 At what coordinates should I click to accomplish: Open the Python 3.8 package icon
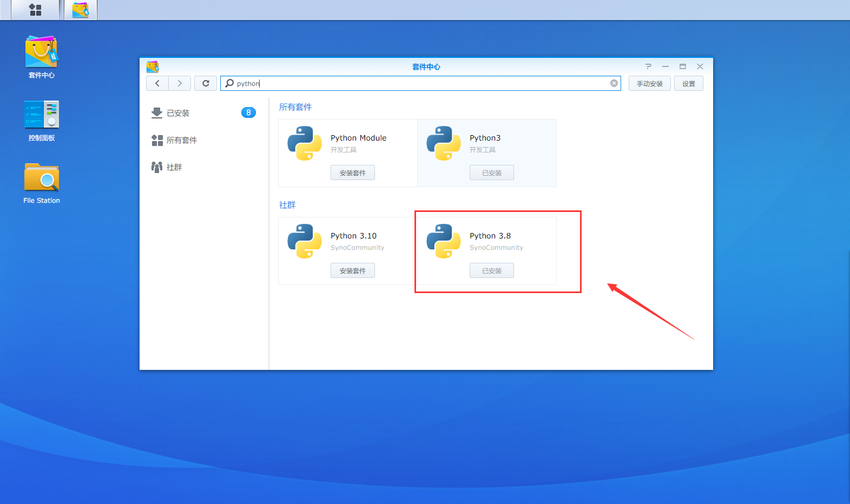(444, 241)
